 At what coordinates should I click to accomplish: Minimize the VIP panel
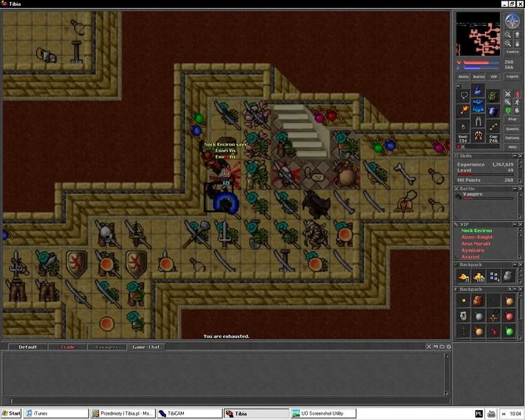click(514, 224)
